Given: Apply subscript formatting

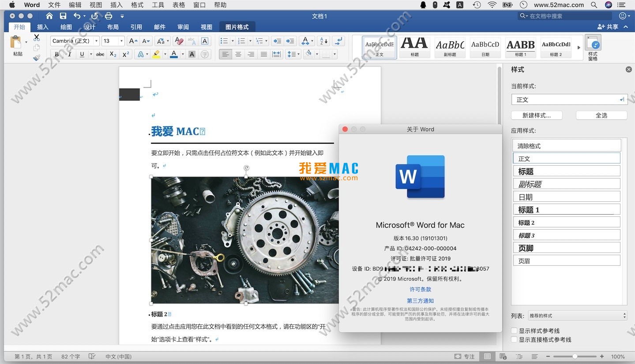Looking at the screenshot, I should [113, 54].
